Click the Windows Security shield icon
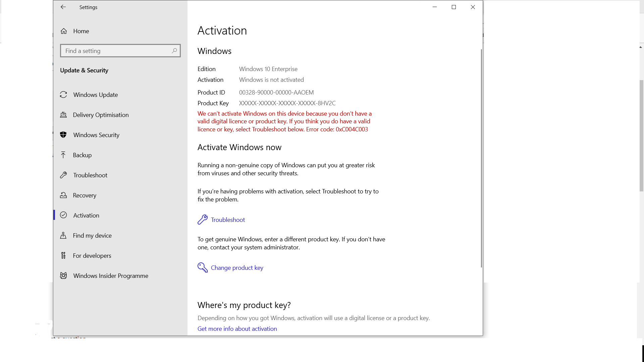The image size is (644, 362). click(63, 135)
